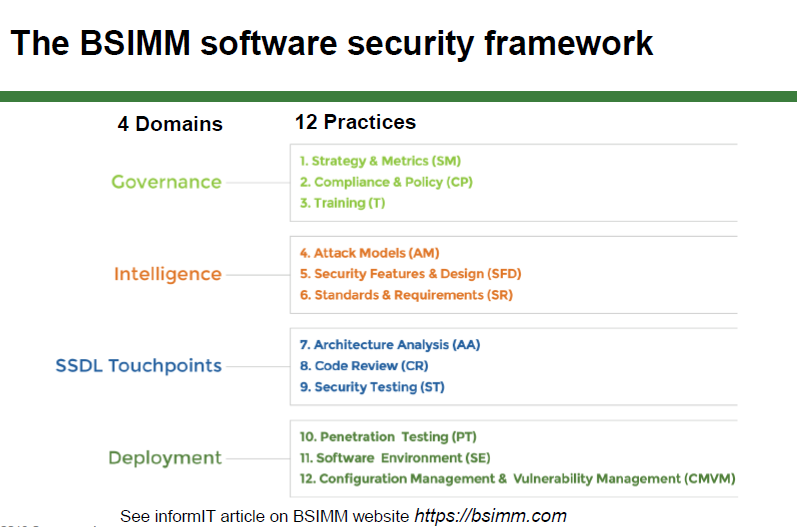Select the 'SSDL Touchpoints' domain label
This screenshot has width=797, height=527.
tap(138, 366)
